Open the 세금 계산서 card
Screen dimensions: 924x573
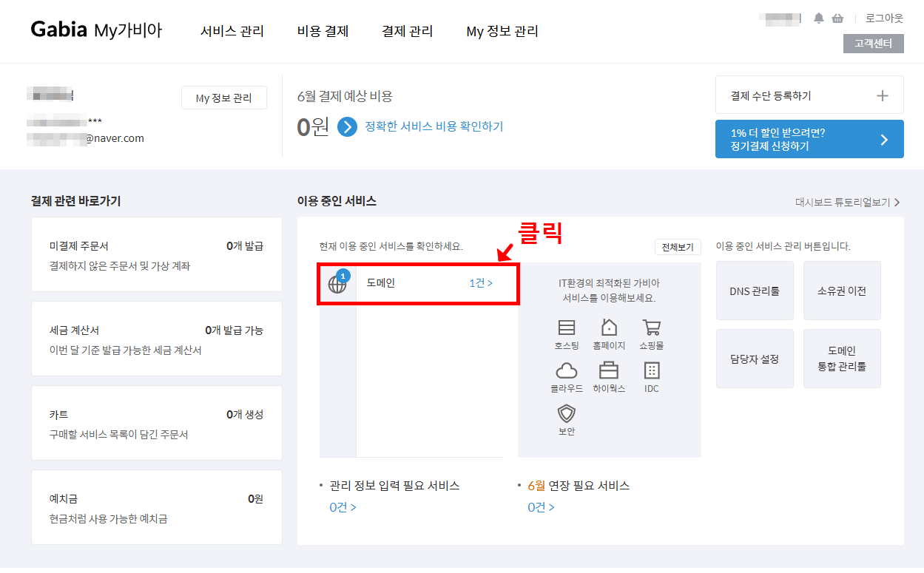click(157, 339)
